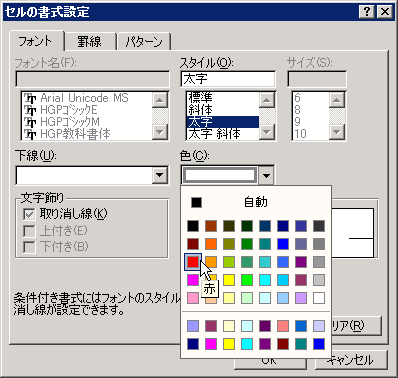Select Arial Unicode MS in font list
The width and height of the screenshot is (398, 378).
(x=87, y=98)
